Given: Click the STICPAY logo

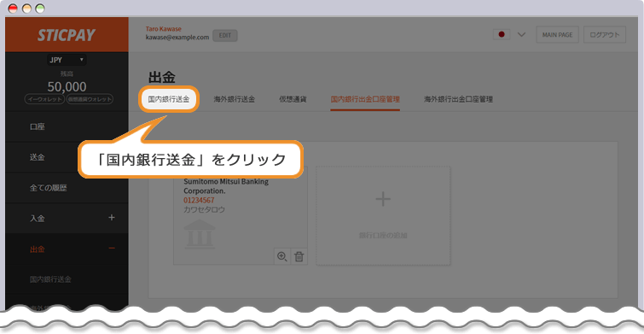Looking at the screenshot, I should (x=67, y=35).
